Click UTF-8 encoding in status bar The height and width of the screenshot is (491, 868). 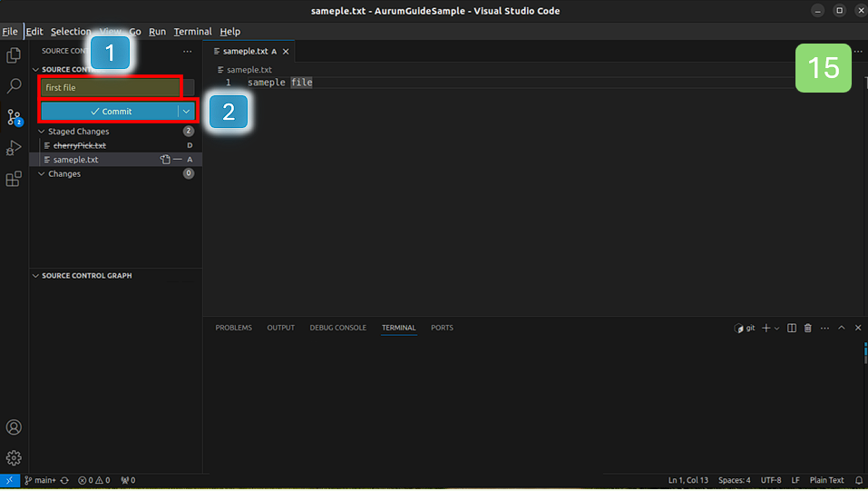tap(771, 480)
